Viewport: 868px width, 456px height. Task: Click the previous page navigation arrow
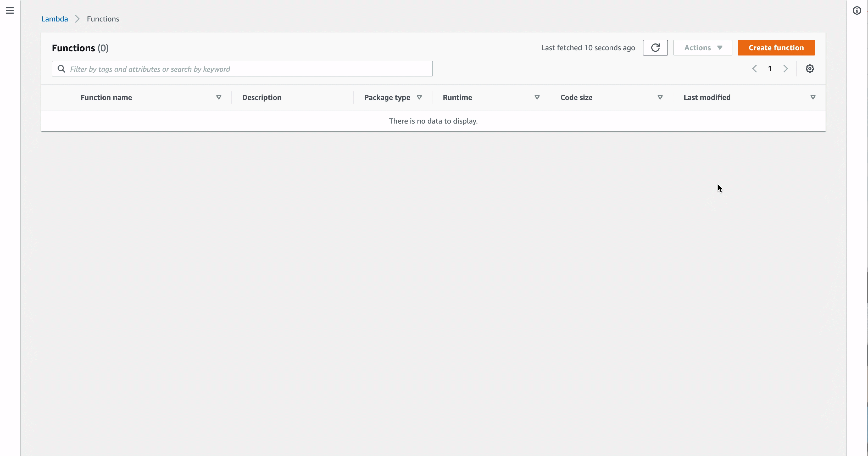tap(754, 68)
